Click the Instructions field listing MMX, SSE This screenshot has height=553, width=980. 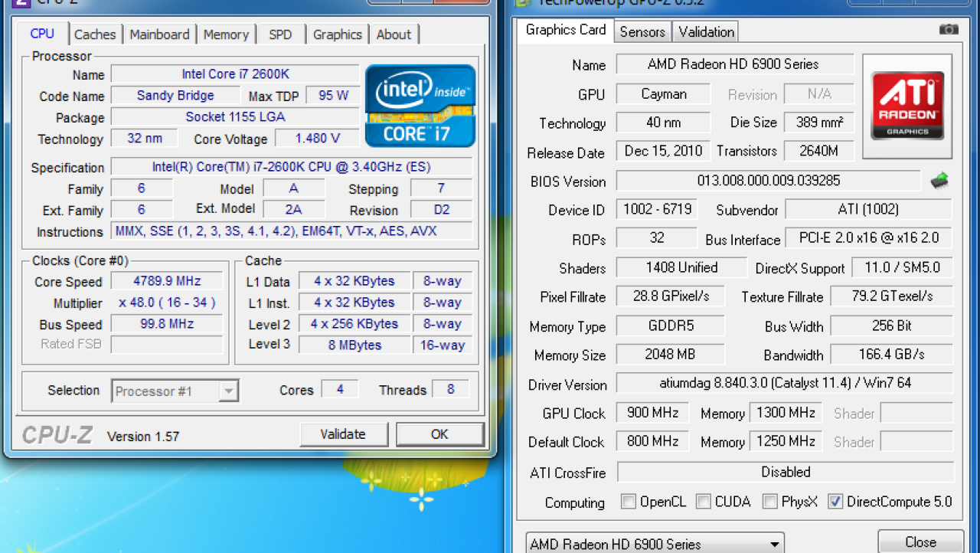(292, 231)
